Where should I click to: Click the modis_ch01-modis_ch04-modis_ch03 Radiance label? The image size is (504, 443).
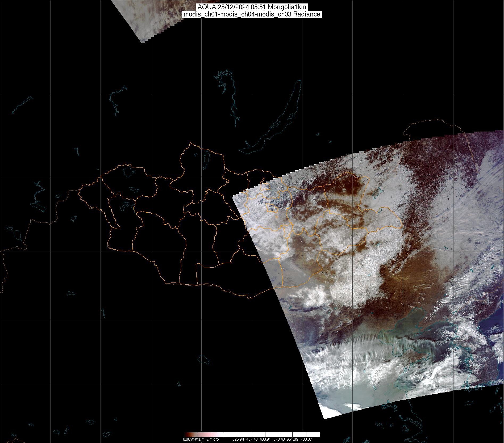[252, 14]
